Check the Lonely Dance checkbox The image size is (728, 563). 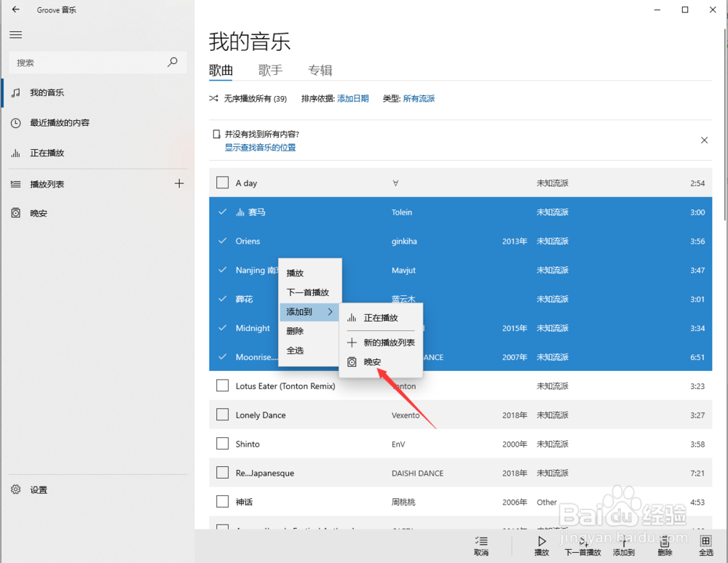(222, 415)
